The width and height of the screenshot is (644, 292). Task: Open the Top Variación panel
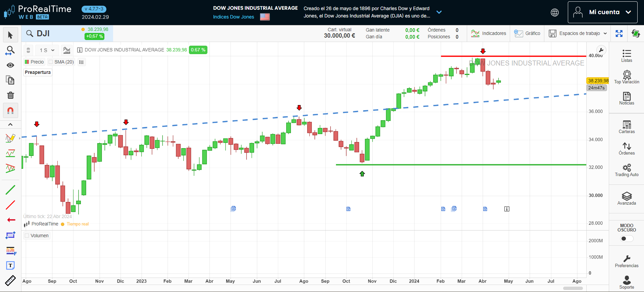pos(627,77)
